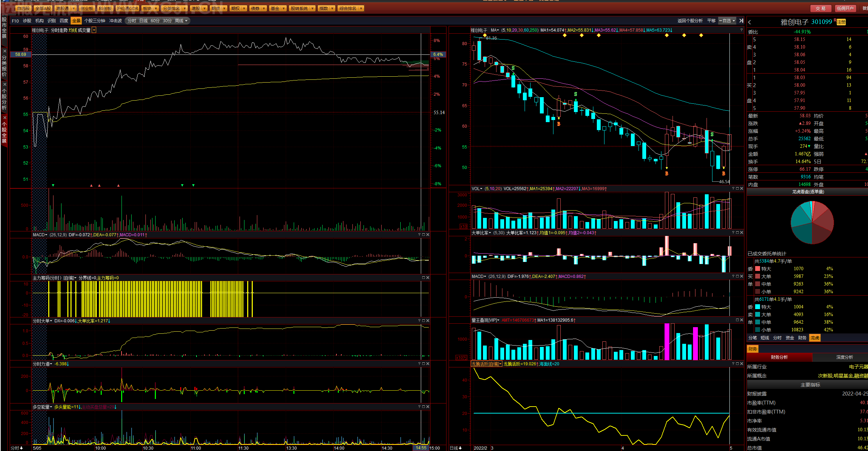Toggle the 分时走势 chart mode
868x451 pixels.
click(x=59, y=31)
